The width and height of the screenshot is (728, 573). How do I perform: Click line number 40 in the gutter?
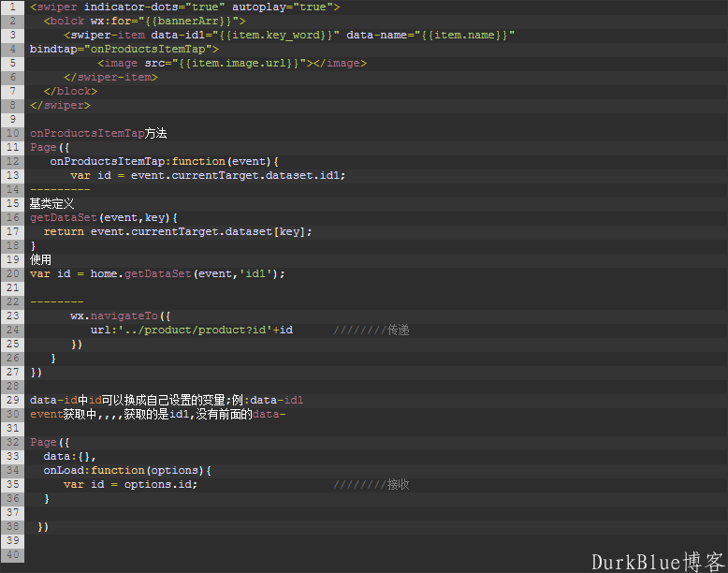12,554
